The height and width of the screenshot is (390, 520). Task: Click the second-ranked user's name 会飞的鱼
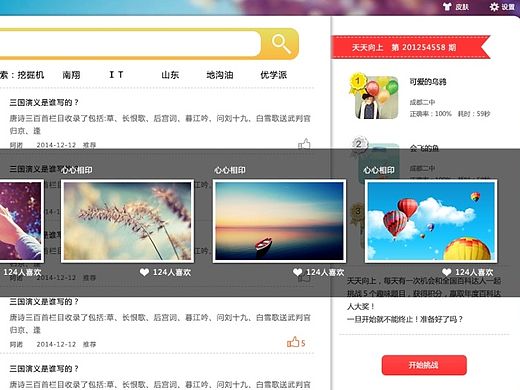pos(424,148)
